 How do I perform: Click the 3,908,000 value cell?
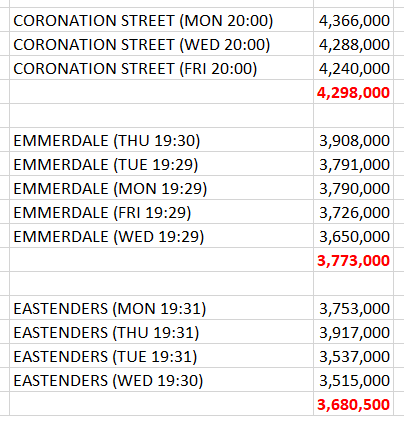[353, 140]
